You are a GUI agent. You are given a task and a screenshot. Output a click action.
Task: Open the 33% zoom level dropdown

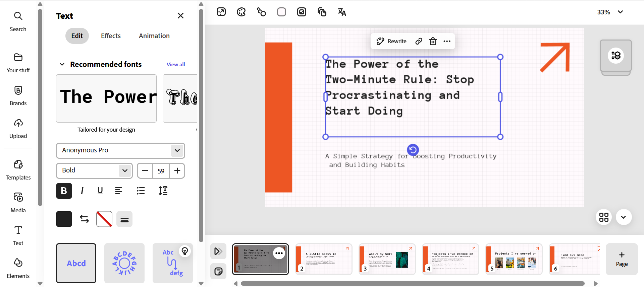coord(610,12)
